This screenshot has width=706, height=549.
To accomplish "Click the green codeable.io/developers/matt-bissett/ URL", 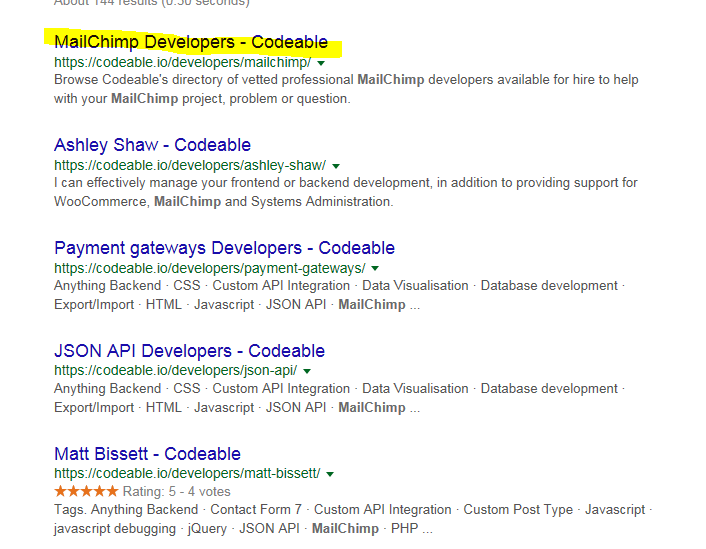I will (x=187, y=473).
